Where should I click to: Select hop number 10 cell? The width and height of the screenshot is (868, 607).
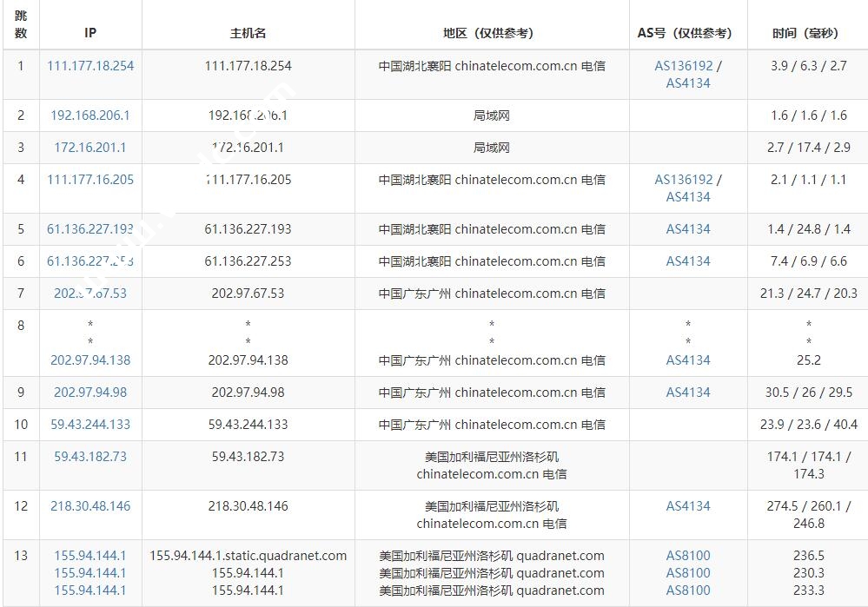[x=21, y=425]
